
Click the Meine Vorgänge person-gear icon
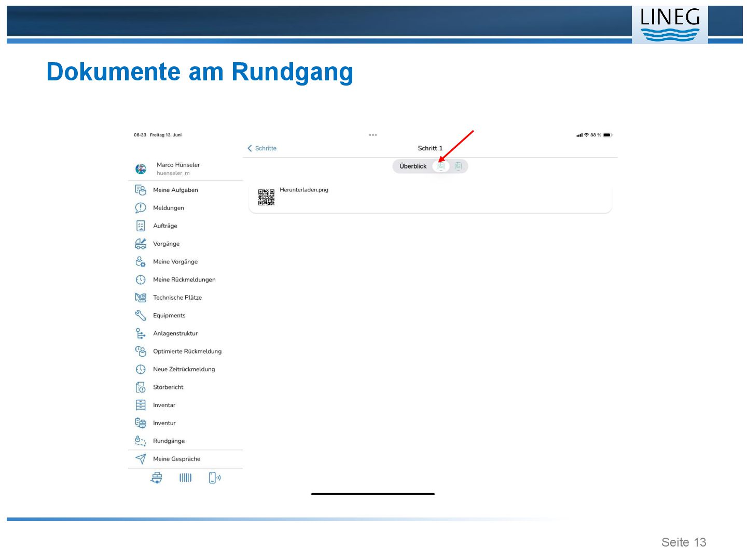pyautogui.click(x=141, y=261)
